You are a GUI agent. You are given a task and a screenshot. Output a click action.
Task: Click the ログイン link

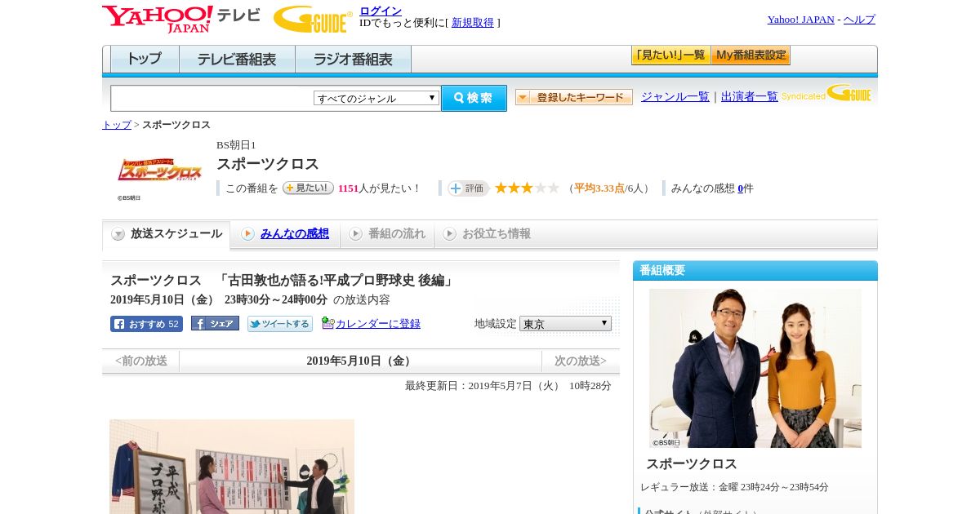(381, 11)
